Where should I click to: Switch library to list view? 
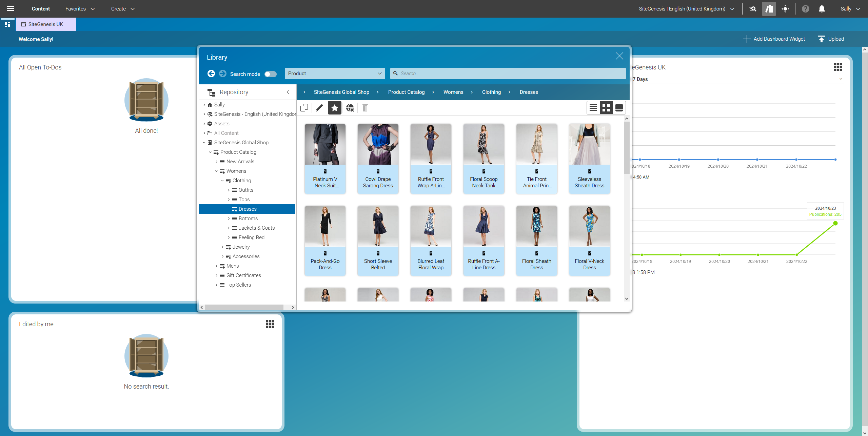593,108
